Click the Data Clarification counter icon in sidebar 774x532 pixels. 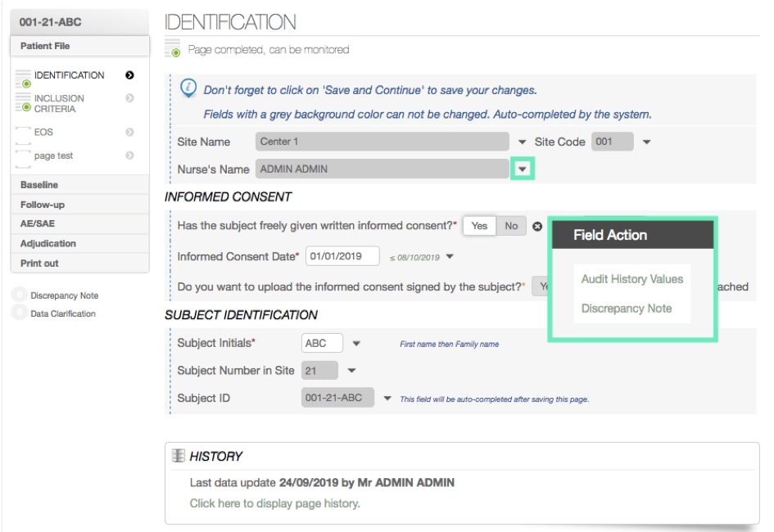tap(18, 313)
